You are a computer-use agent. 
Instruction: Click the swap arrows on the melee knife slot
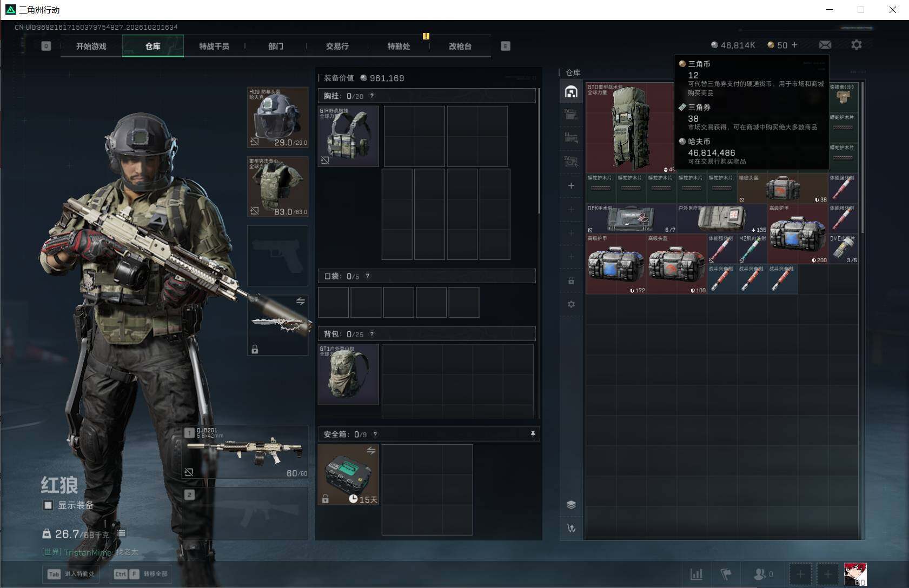[x=300, y=301]
